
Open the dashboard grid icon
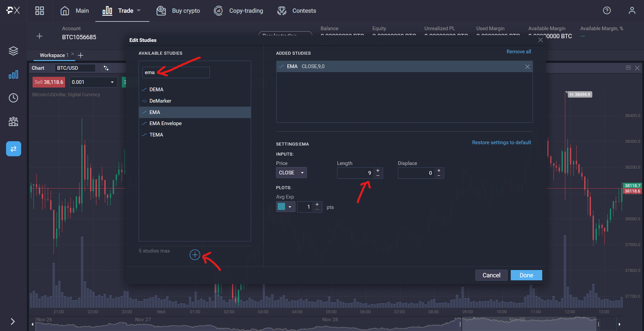point(40,11)
